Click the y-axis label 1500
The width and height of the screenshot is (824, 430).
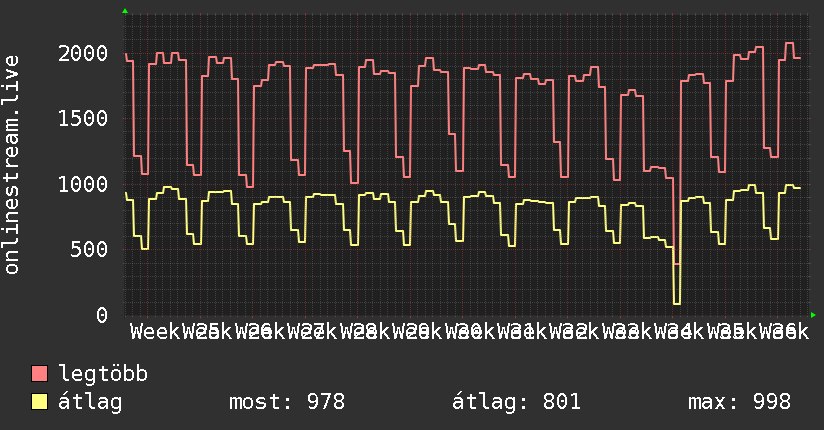pos(83,118)
